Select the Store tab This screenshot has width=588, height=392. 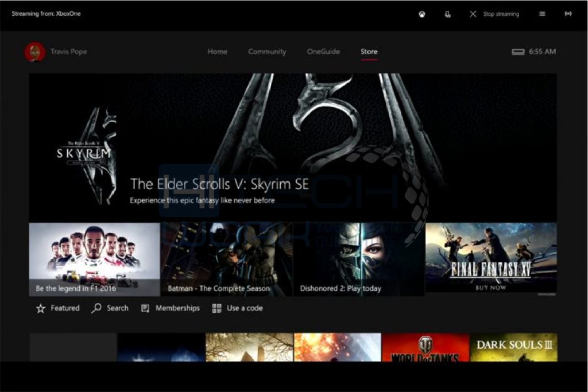[x=369, y=52]
